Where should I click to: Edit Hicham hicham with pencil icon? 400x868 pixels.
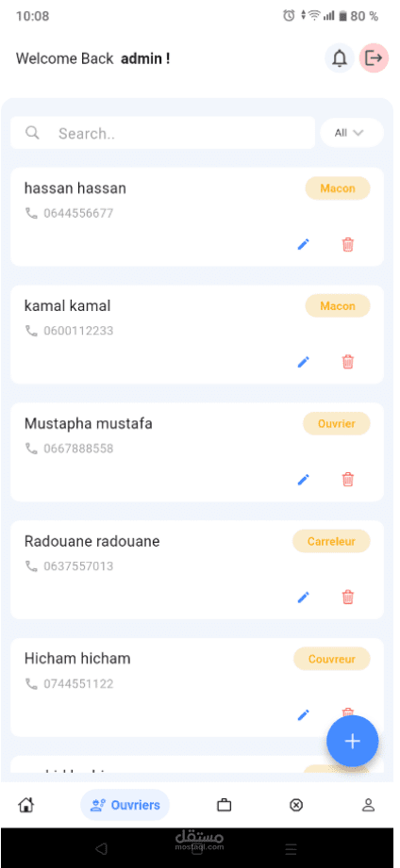[x=303, y=714]
